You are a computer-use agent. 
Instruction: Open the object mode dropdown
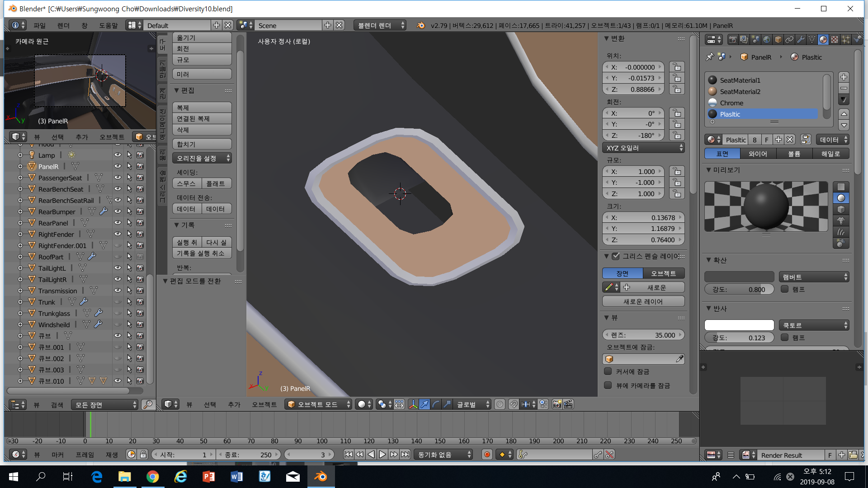318,404
